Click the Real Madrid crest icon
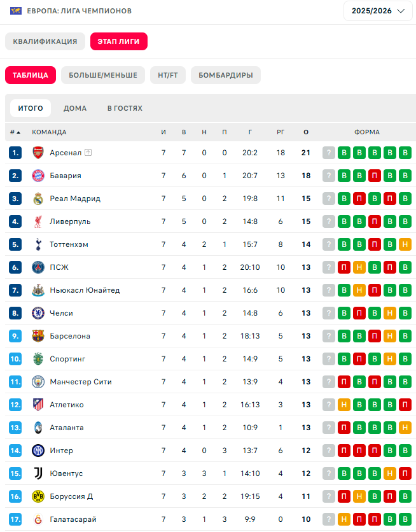The width and height of the screenshot is (416, 532). point(38,199)
